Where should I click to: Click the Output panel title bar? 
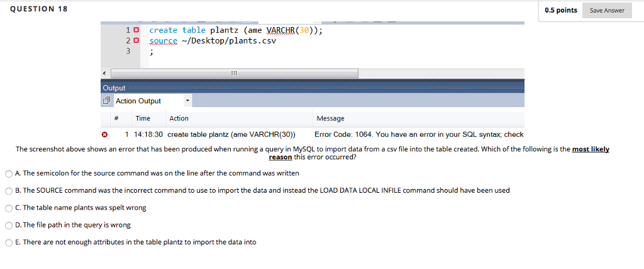[x=313, y=88]
